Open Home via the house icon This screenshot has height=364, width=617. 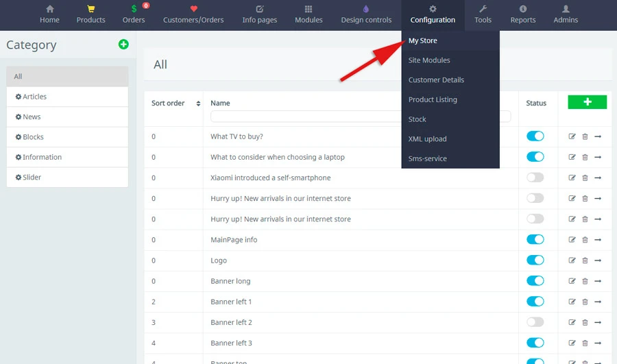49,9
